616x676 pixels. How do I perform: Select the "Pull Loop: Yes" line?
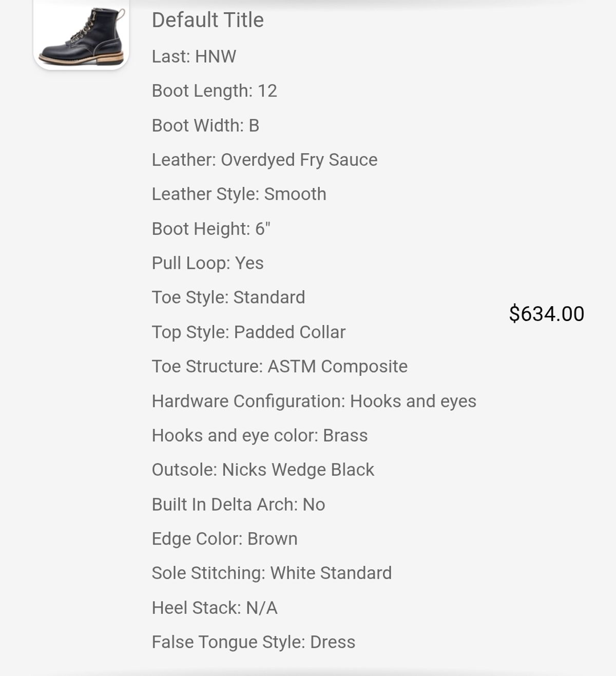click(x=207, y=263)
